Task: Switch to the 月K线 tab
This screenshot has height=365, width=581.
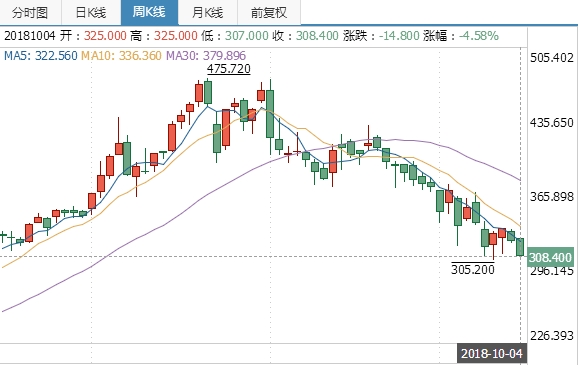Action: click(x=208, y=12)
